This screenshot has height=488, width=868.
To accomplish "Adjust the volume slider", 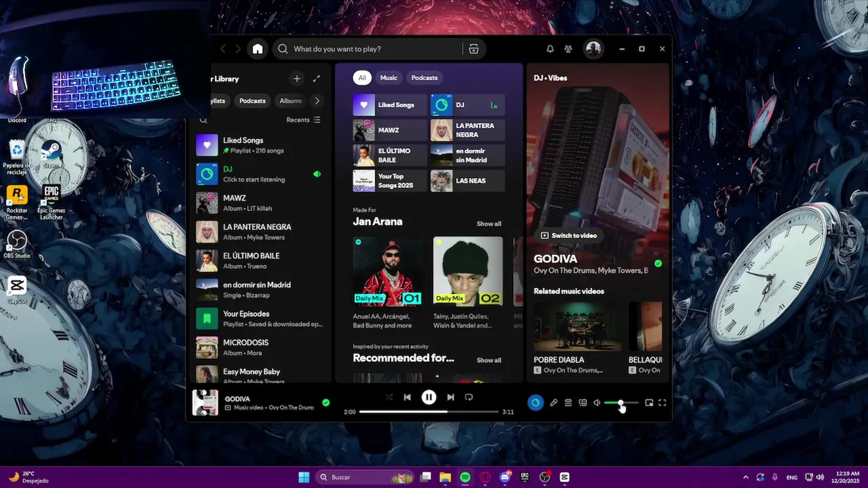I will pyautogui.click(x=621, y=403).
